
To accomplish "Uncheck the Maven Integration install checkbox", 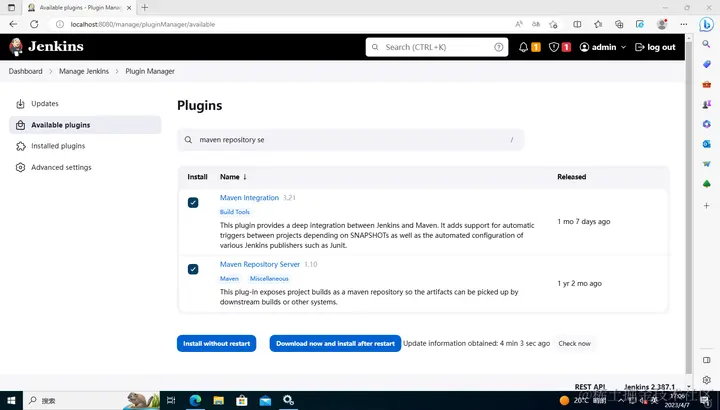I will 193,202.
